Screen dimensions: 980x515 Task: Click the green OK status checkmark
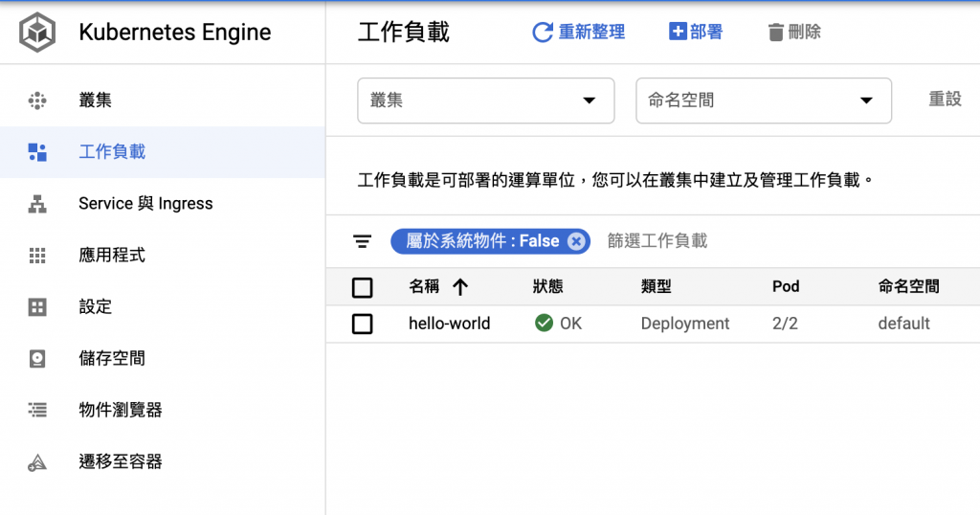[544, 324]
